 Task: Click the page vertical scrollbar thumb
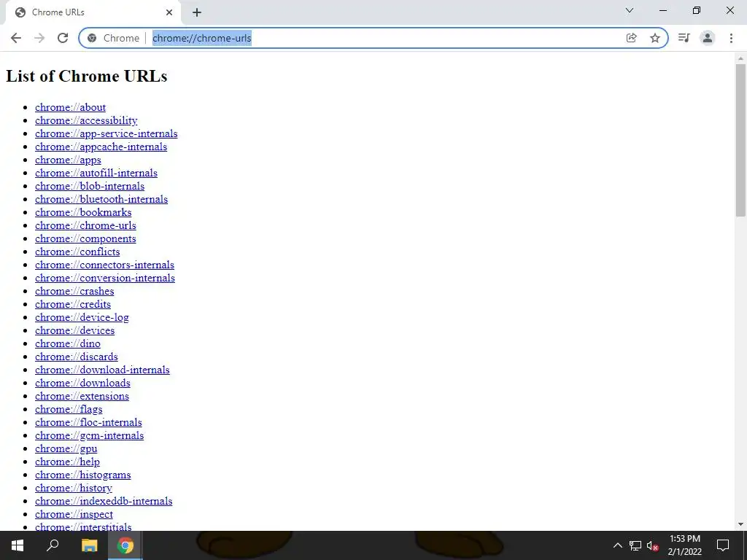coord(740,141)
